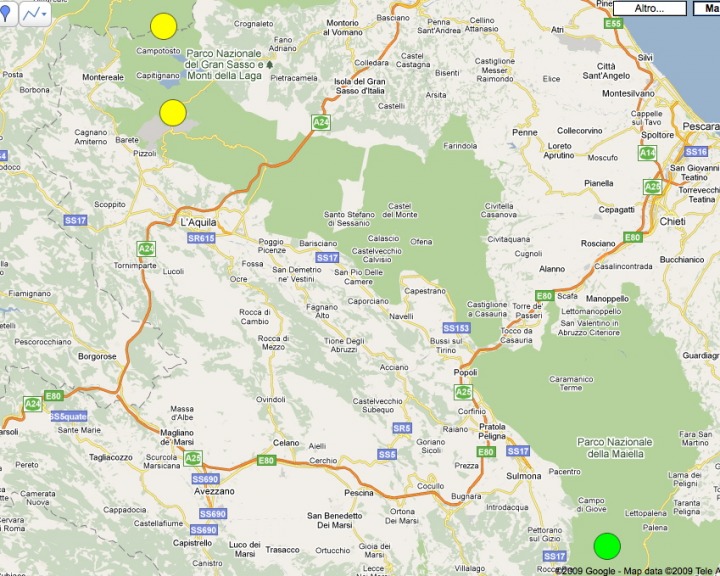Click the Montorio al Vomano label

343,28
